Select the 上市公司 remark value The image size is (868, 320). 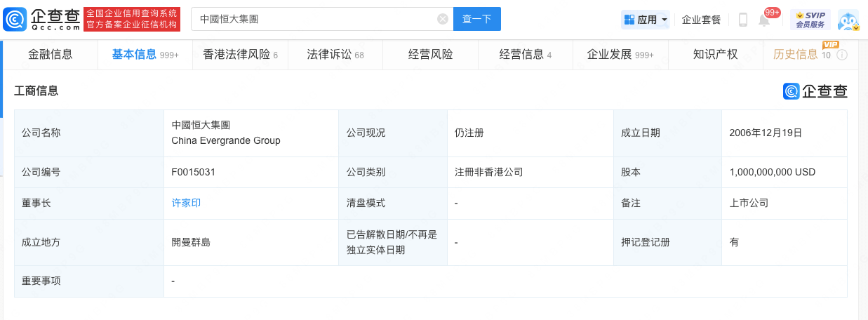pos(749,203)
